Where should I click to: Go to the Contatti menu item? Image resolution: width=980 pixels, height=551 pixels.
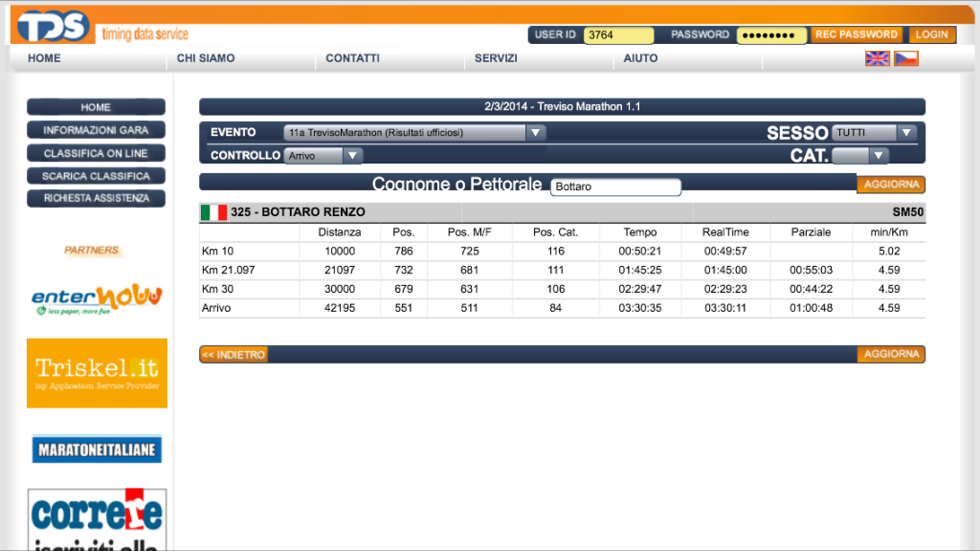click(x=352, y=58)
